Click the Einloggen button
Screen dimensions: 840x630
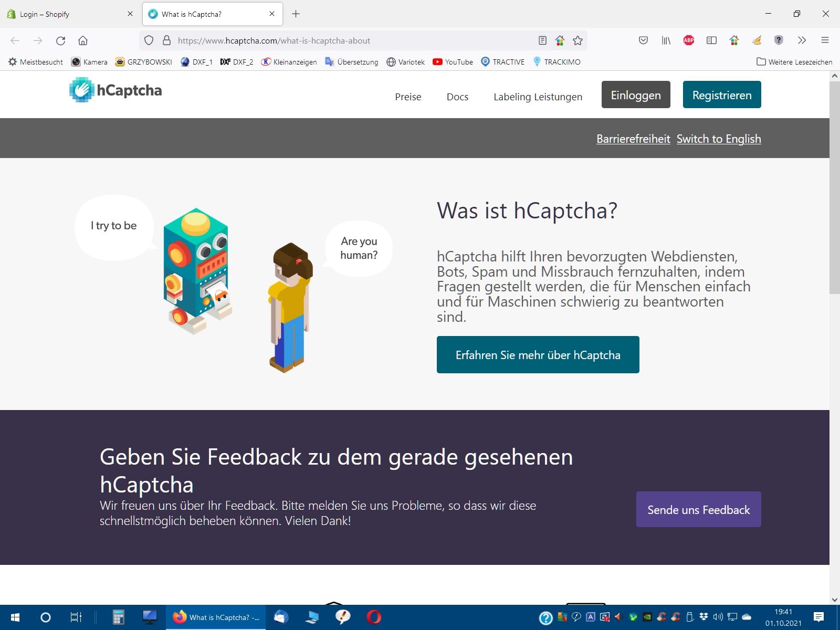click(x=636, y=94)
